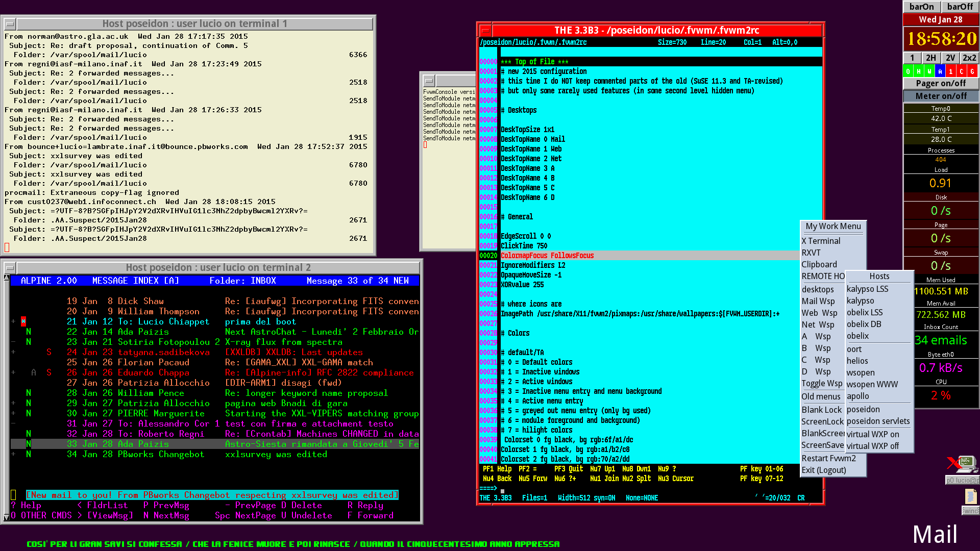Select message 19 from Dick Shaw
The height and width of the screenshot is (551, 980).
[x=215, y=301]
